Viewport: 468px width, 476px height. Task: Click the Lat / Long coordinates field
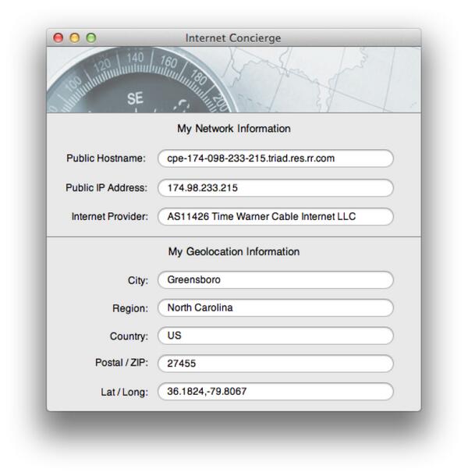coord(275,392)
